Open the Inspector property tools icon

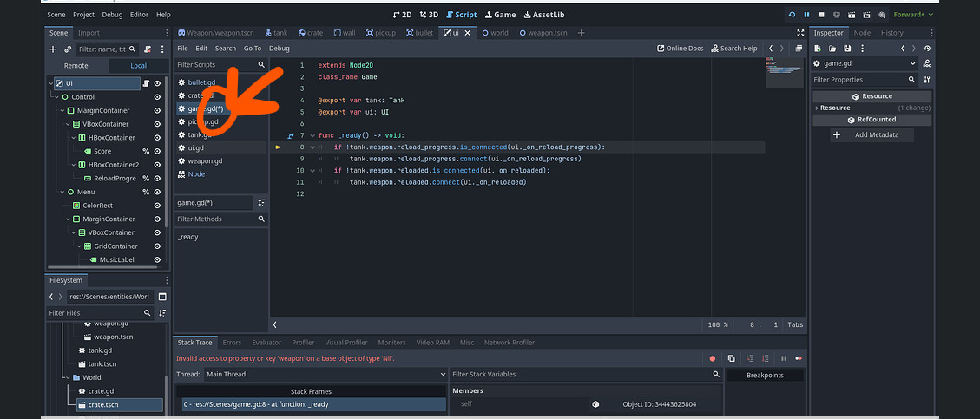pos(927,80)
